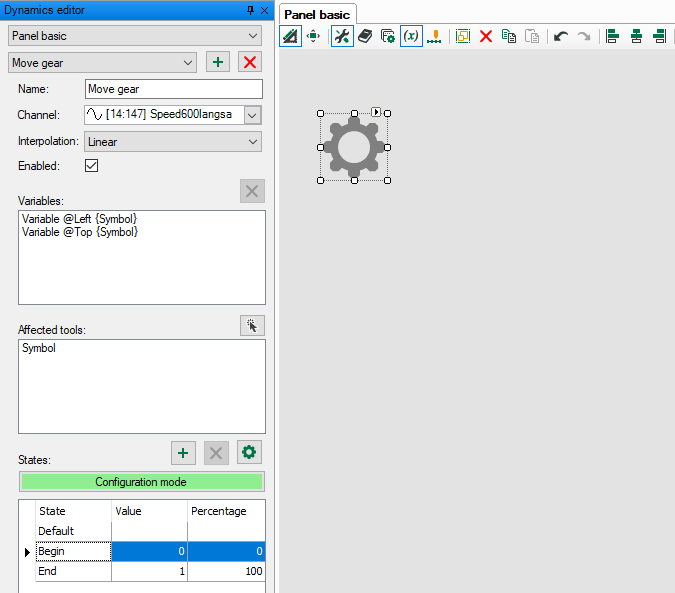Copy the selected tool in toolbar
The height and width of the screenshot is (593, 675).
pos(509,36)
